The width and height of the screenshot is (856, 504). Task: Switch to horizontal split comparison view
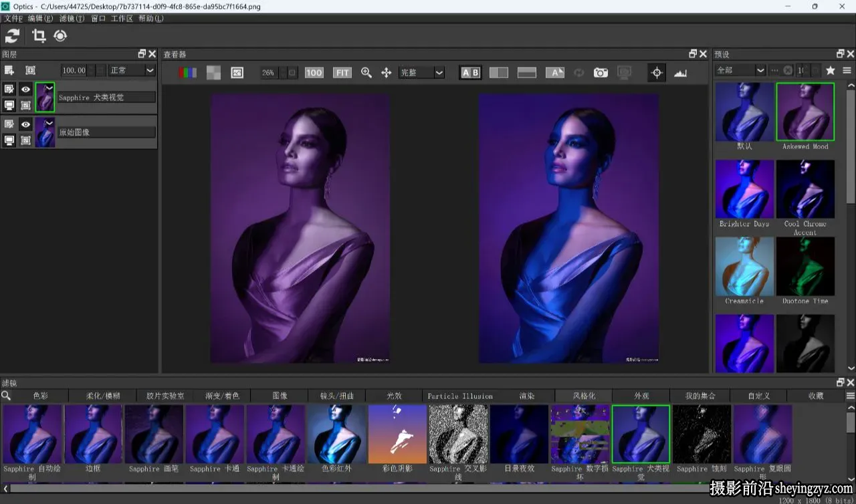click(x=527, y=73)
